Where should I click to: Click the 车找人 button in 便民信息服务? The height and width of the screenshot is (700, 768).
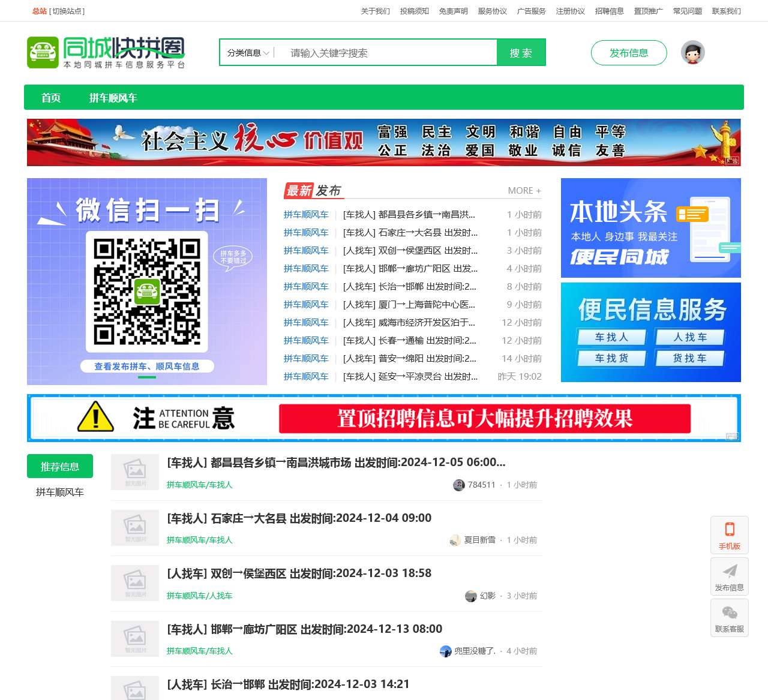[611, 337]
